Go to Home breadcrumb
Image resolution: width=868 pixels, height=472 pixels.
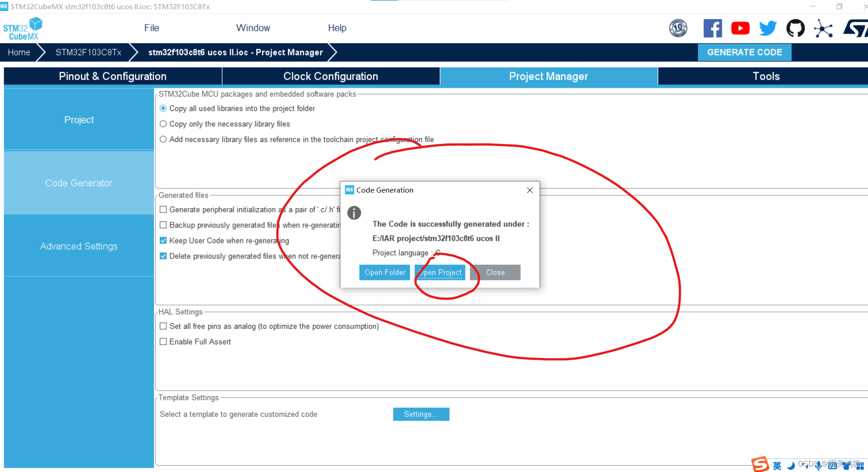(19, 52)
